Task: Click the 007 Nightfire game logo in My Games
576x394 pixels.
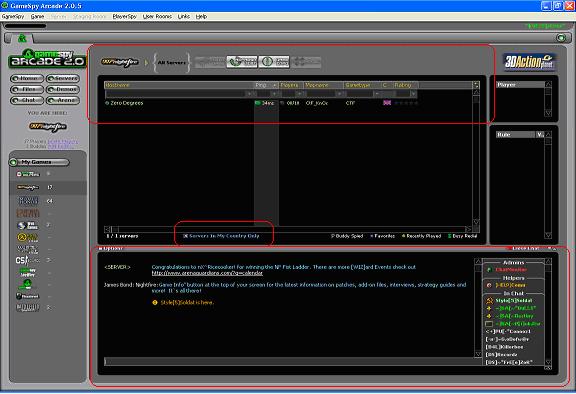Action: 28,188
